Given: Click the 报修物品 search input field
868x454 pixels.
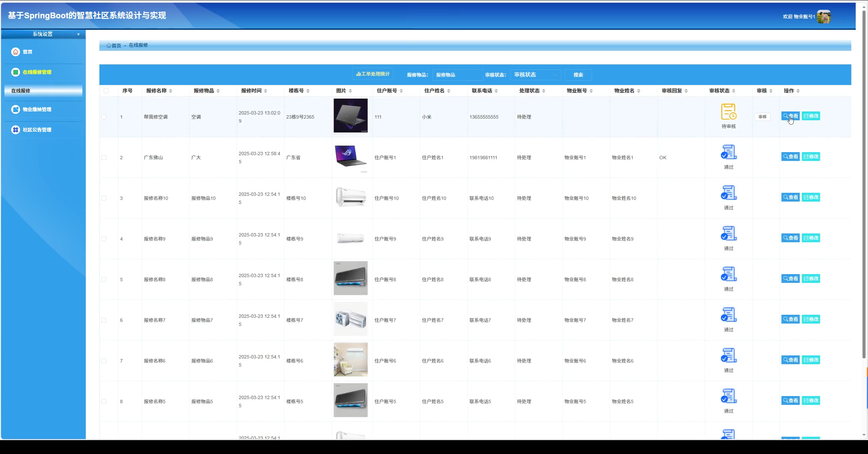Looking at the screenshot, I should coord(457,75).
